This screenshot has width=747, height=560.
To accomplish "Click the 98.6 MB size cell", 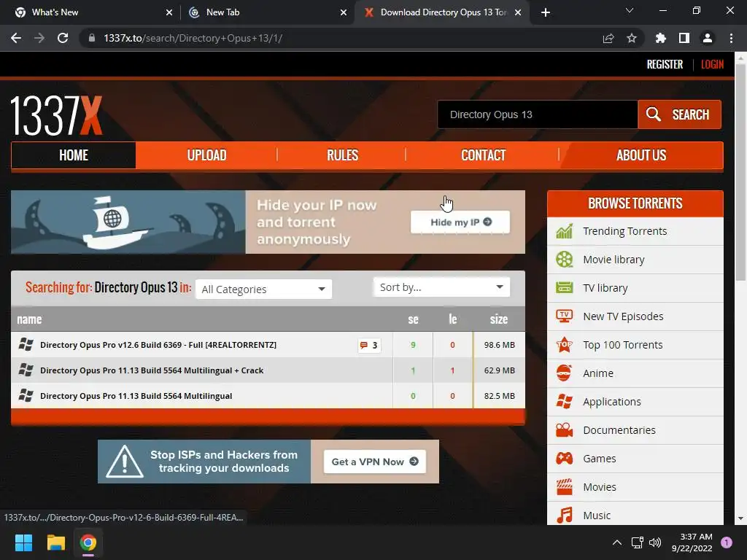I will (x=499, y=345).
